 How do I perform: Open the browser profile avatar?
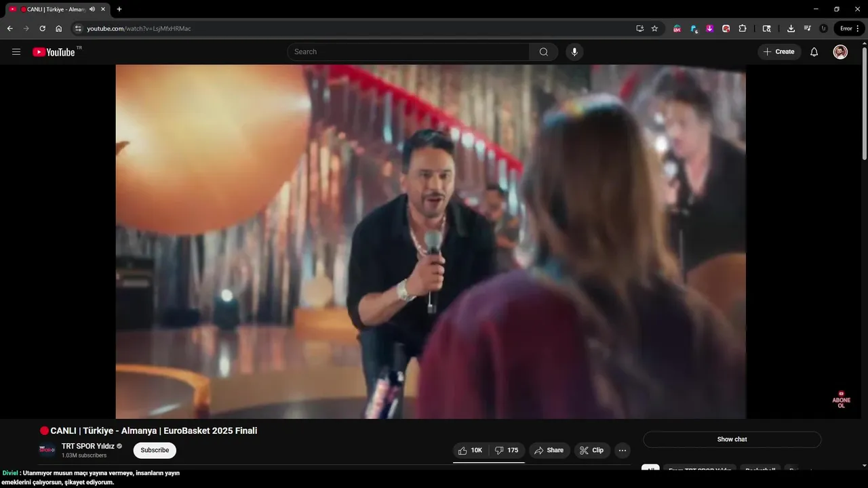point(823,28)
